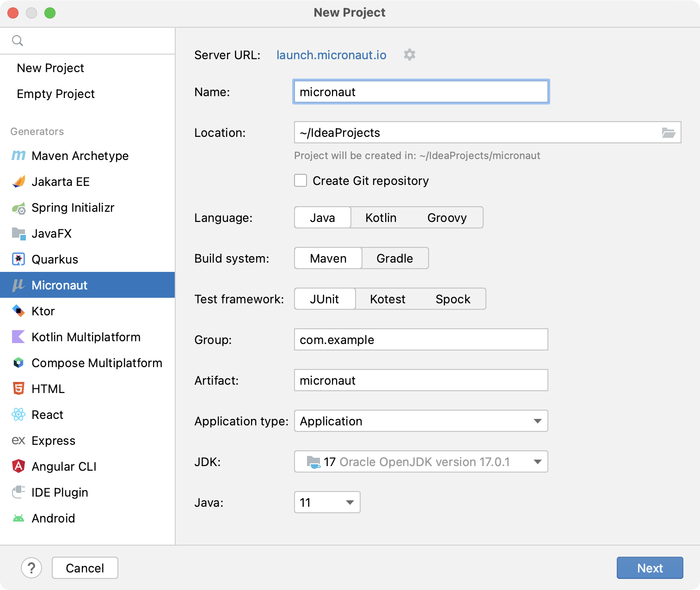Image resolution: width=700 pixels, height=590 pixels.
Task: Open server URL settings gear
Action: click(x=410, y=55)
